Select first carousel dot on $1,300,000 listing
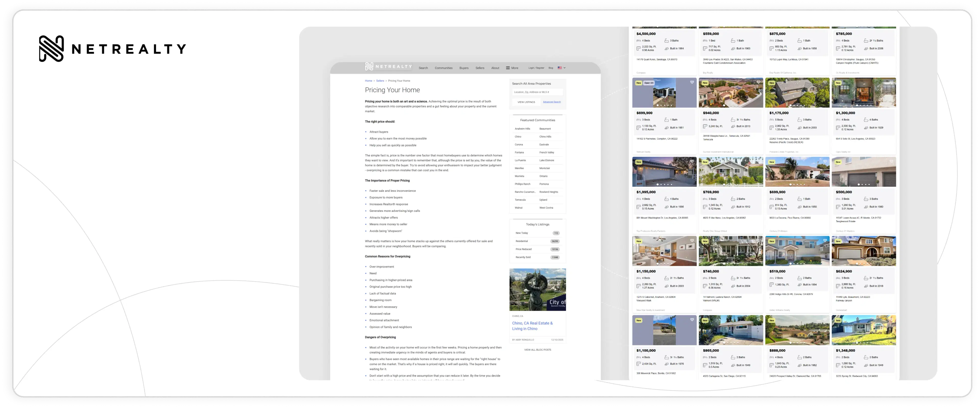The image size is (980, 408). point(857,105)
